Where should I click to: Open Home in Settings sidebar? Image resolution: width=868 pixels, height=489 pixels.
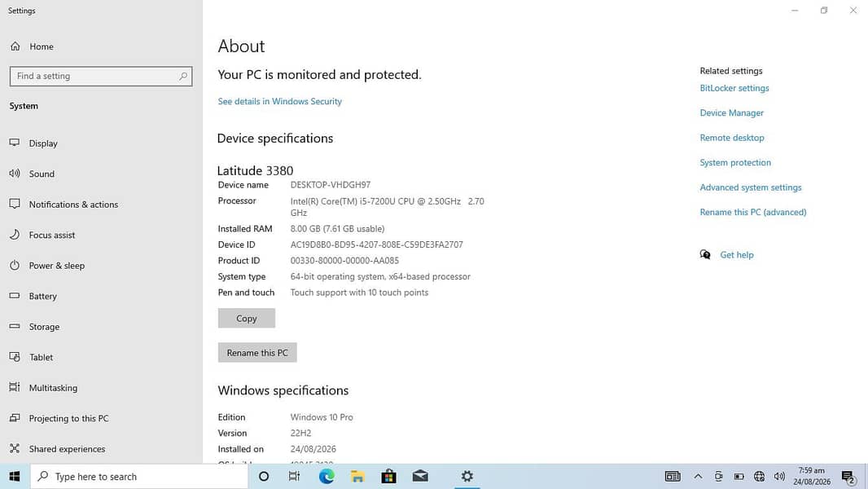pyautogui.click(x=32, y=46)
